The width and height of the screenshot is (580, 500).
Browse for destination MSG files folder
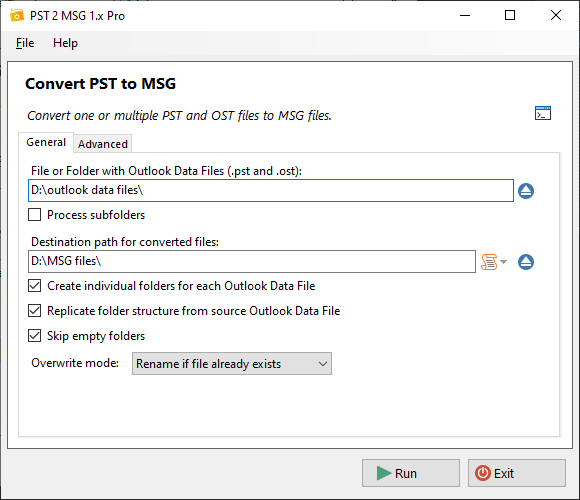[x=526, y=262]
